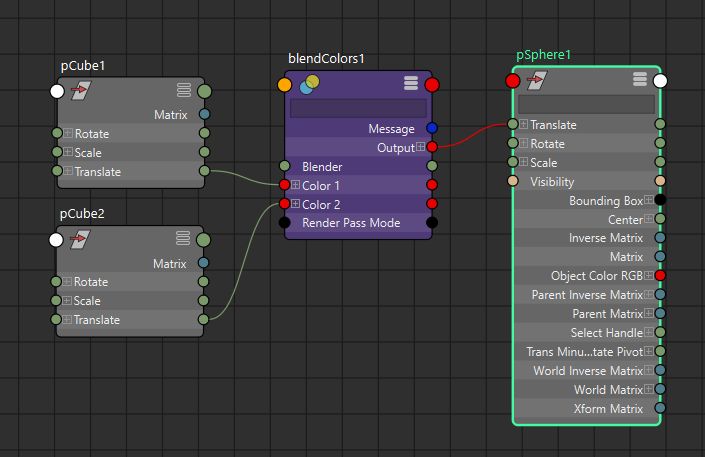This screenshot has width=705, height=457.
Task: Click the pCube2 transform node icon
Action: point(82,240)
